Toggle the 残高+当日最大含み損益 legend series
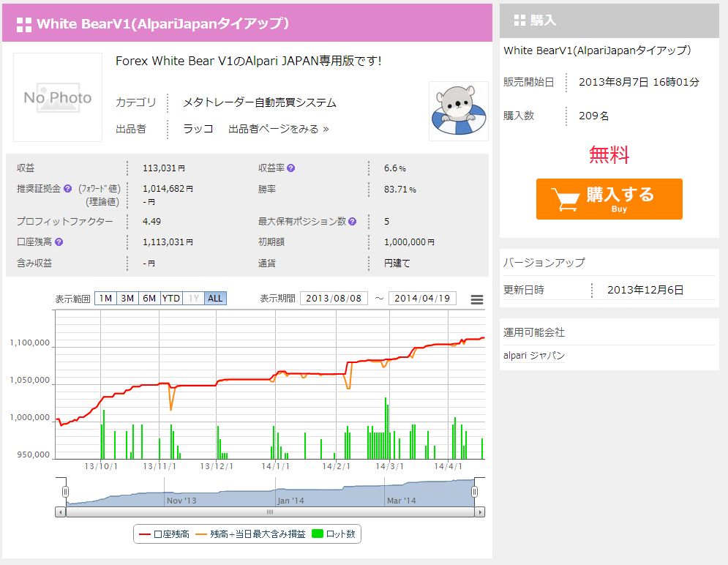Screen dimensions: 728x565 [251, 534]
